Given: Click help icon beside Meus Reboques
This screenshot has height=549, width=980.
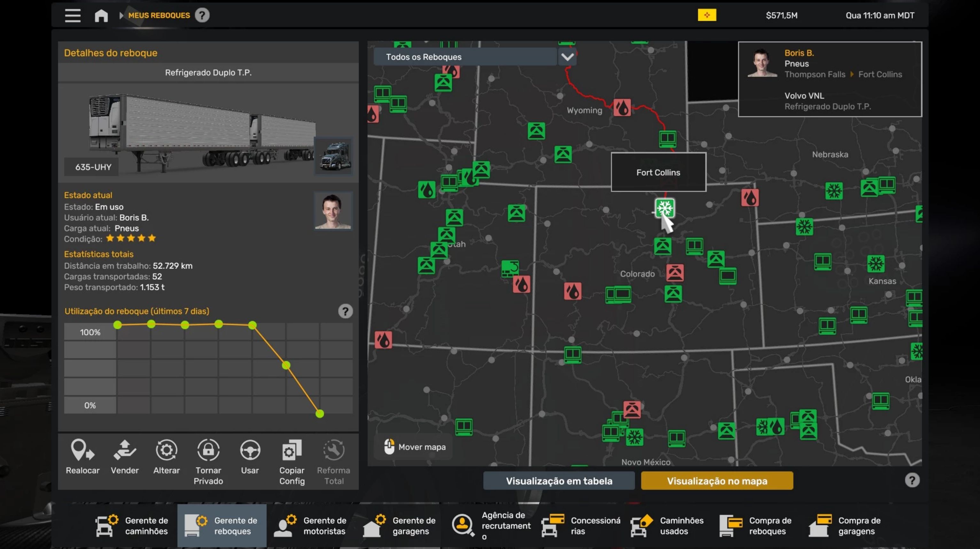Looking at the screenshot, I should [x=202, y=16].
